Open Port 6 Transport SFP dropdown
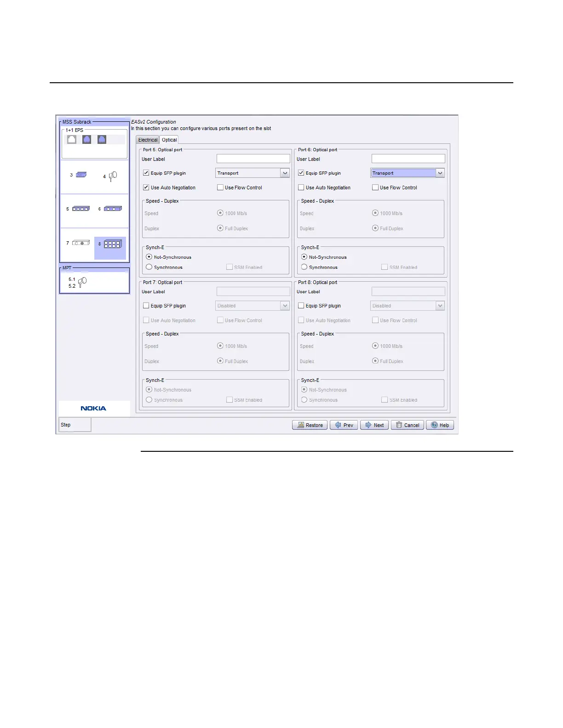Image resolution: width=563 pixels, height=728 pixels. 408,173
